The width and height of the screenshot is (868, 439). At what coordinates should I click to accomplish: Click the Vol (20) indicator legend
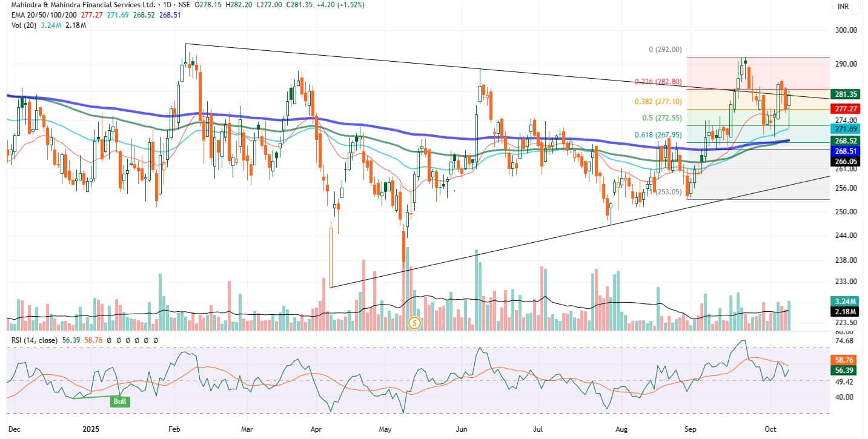[21, 25]
